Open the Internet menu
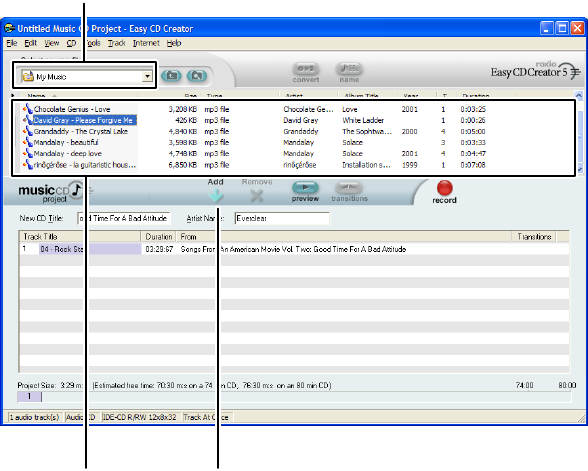 coord(146,43)
